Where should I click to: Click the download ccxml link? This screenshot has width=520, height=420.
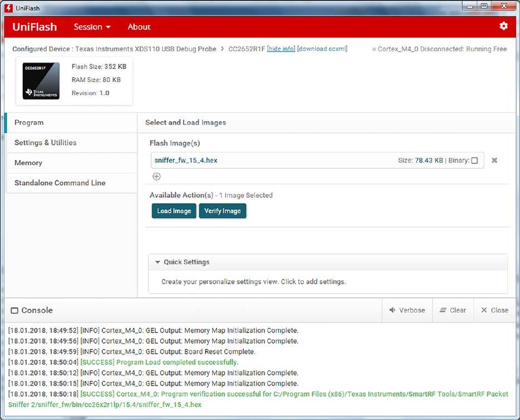[x=322, y=49]
